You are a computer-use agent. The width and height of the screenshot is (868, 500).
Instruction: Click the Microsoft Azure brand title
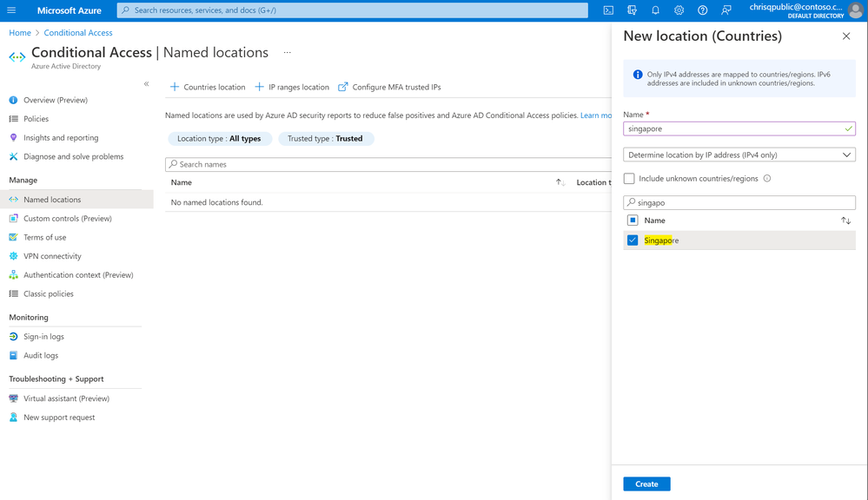70,10
